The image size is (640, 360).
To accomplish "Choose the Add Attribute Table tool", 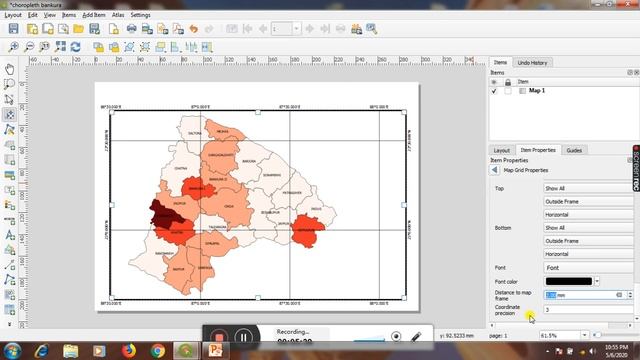I will (9, 310).
